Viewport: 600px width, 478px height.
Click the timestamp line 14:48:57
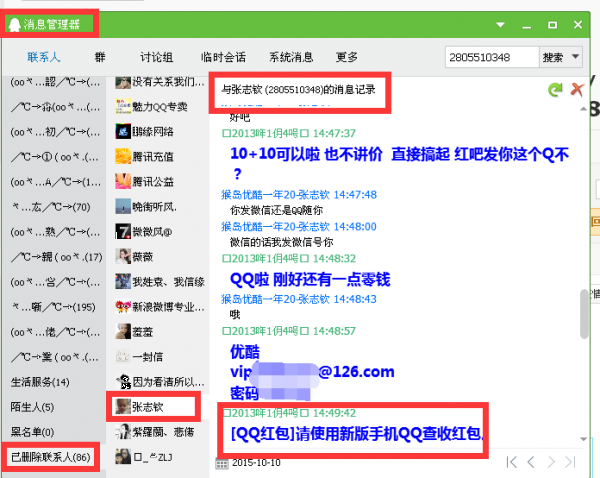point(289,331)
